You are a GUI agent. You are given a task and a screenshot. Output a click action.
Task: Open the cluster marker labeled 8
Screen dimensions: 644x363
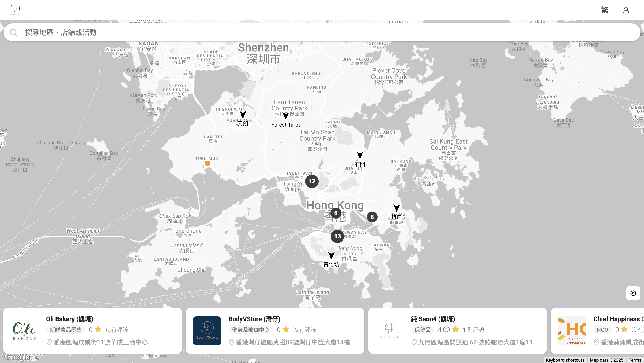pyautogui.click(x=372, y=217)
